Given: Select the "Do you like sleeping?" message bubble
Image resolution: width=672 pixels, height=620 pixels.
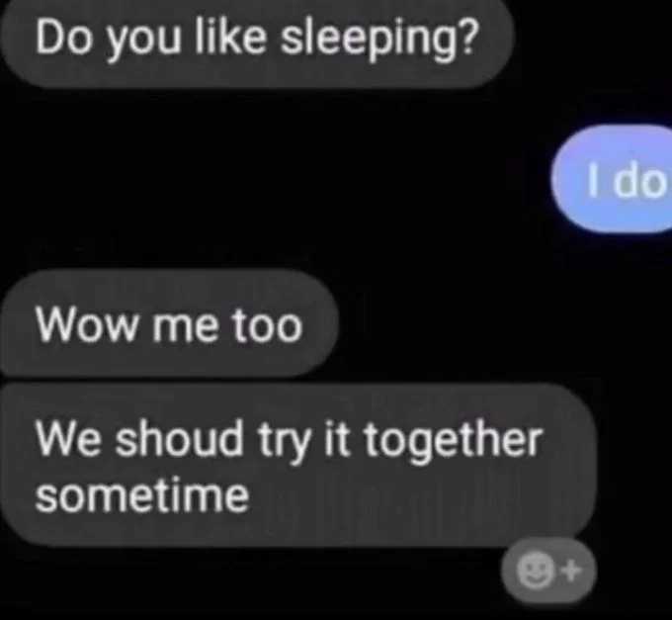Looking at the screenshot, I should coord(256,42).
